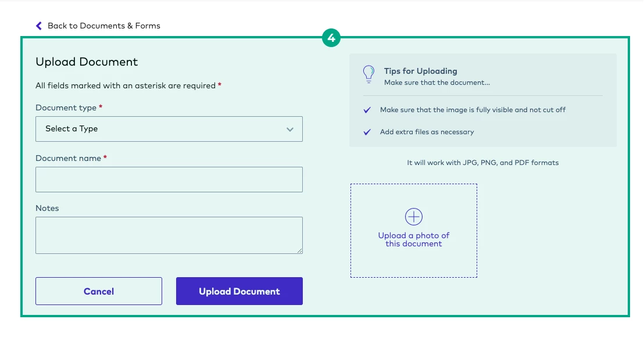
Task: Click the Upload a photo dashed area
Action: [413, 231]
